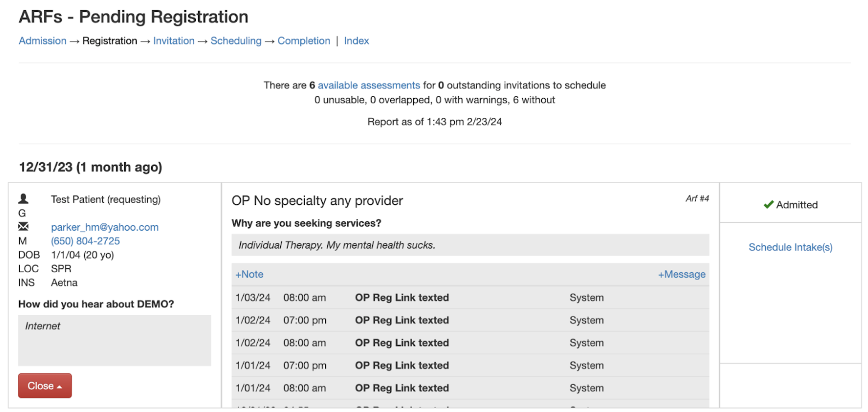
Task: Click the Individual Therapy services response box
Action: pos(470,245)
